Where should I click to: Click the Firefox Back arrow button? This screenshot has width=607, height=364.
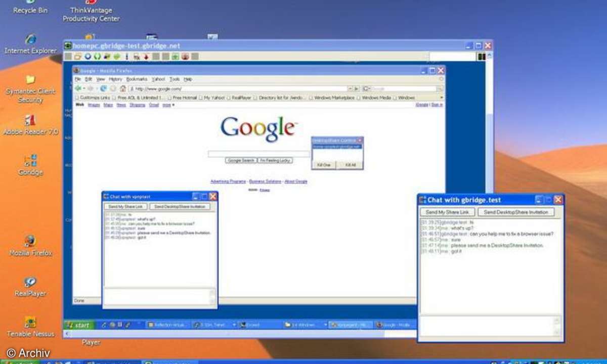[x=78, y=88]
